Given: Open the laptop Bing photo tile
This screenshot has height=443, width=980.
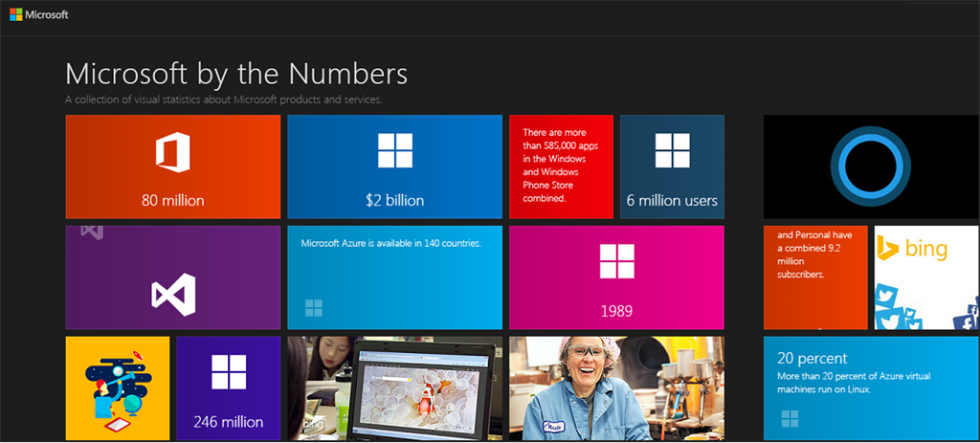Looking at the screenshot, I should [x=395, y=388].
